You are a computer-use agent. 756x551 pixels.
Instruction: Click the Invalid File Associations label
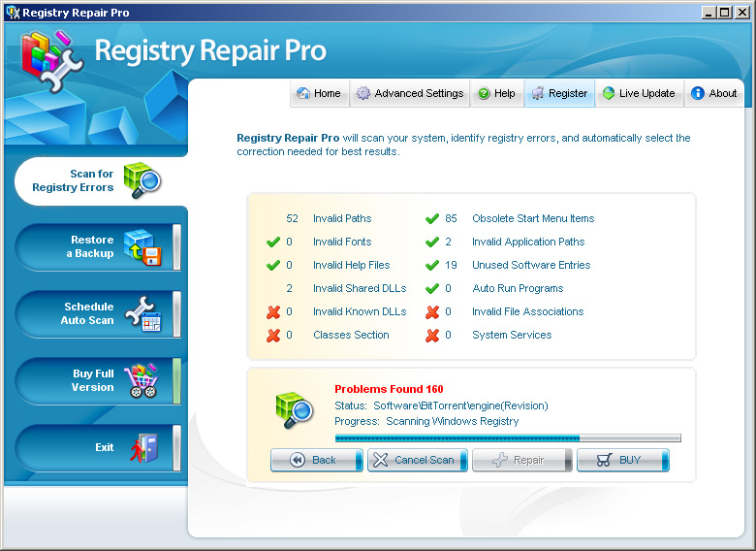tap(528, 311)
